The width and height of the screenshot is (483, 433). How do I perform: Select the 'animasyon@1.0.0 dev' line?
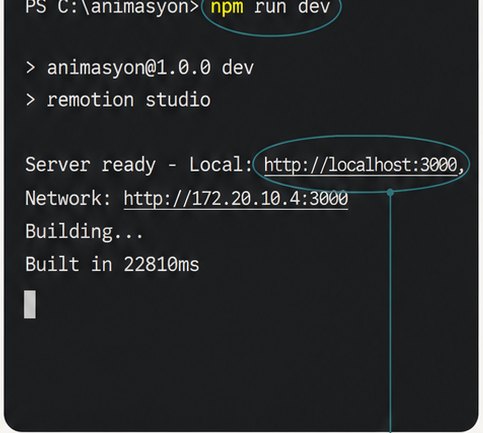point(140,68)
